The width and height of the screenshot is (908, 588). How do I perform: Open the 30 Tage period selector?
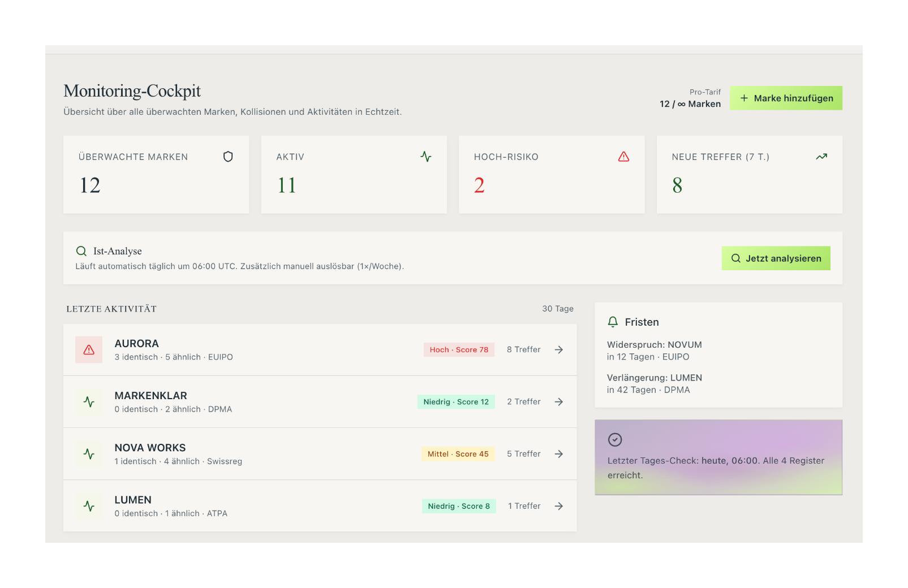(x=558, y=309)
